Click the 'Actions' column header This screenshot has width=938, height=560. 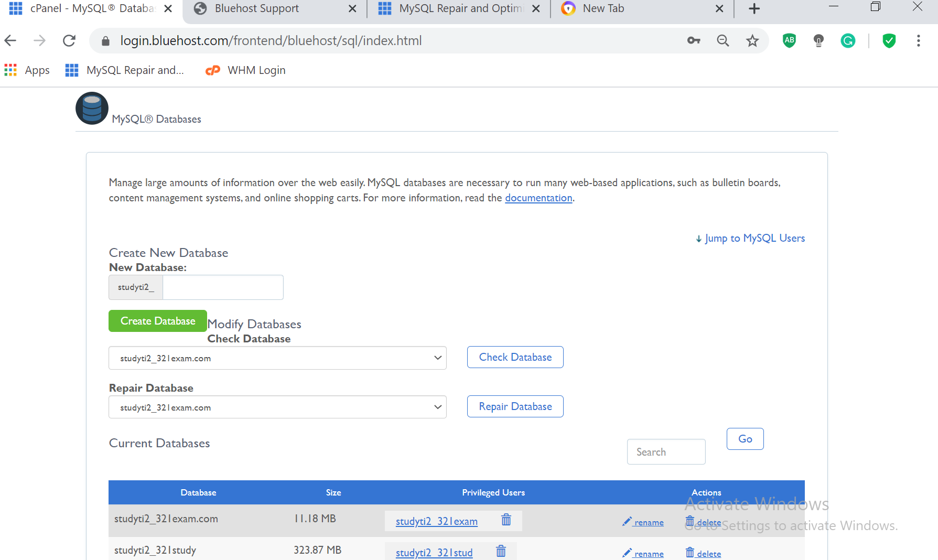click(x=706, y=493)
